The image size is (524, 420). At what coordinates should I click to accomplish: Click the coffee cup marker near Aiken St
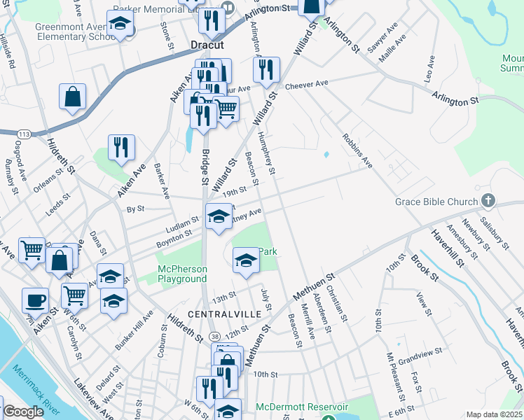[x=35, y=301]
